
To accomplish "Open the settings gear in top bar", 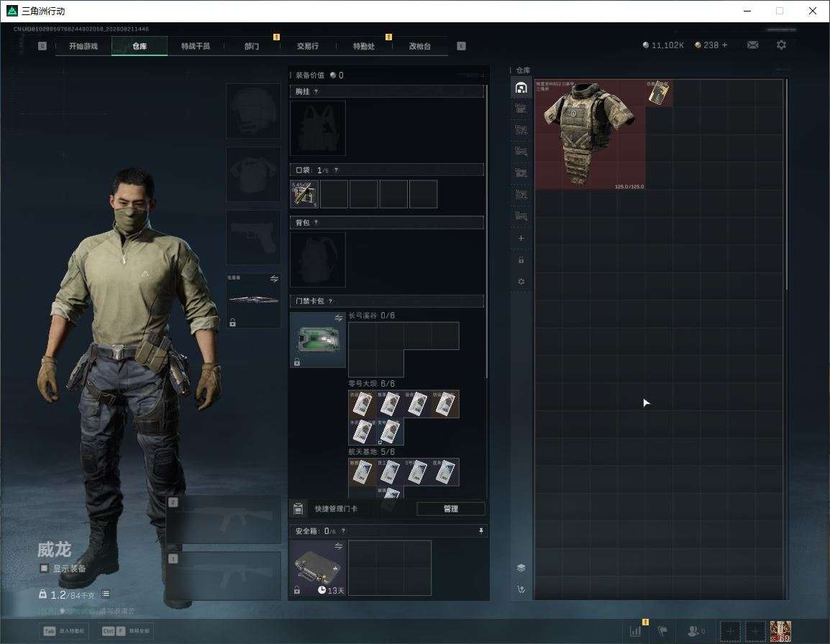I will point(781,45).
